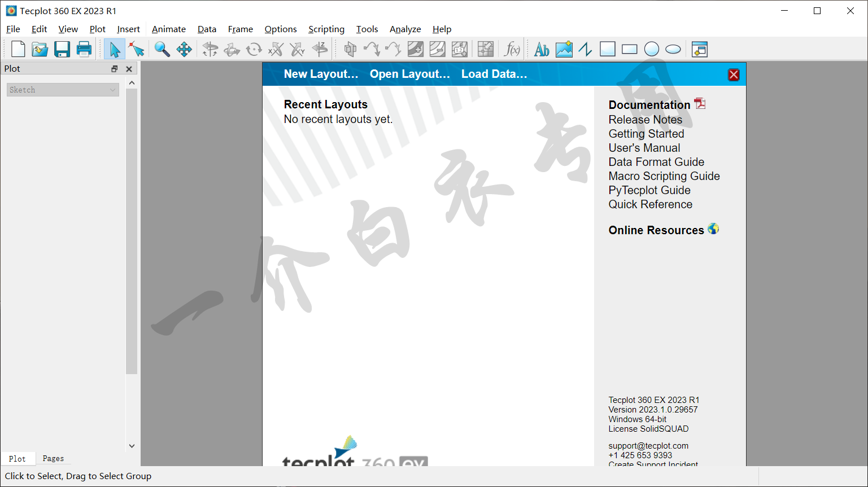
Task: Click the f(x) data alter icon
Action: pyautogui.click(x=512, y=50)
